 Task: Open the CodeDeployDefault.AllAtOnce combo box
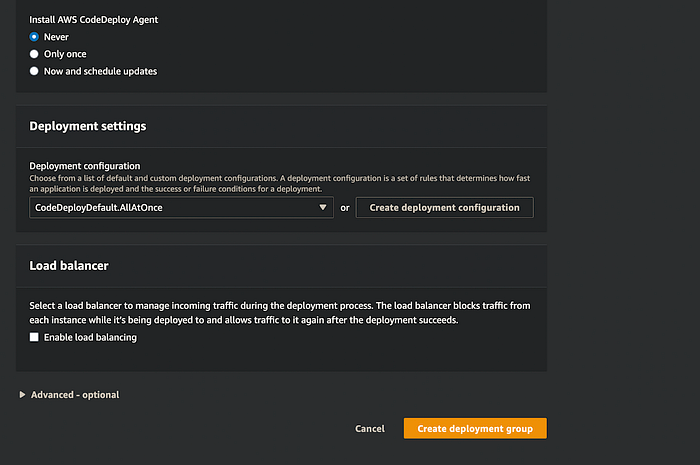(x=170, y=207)
